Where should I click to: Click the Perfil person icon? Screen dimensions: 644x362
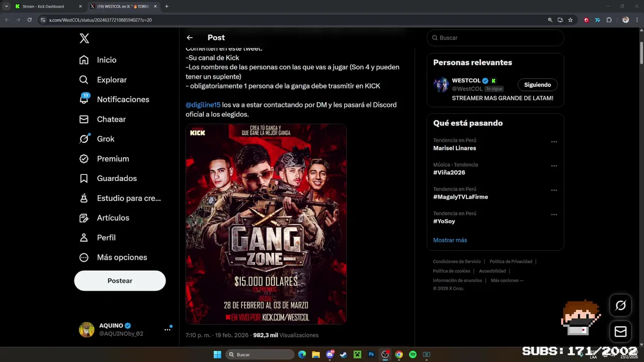point(84,238)
